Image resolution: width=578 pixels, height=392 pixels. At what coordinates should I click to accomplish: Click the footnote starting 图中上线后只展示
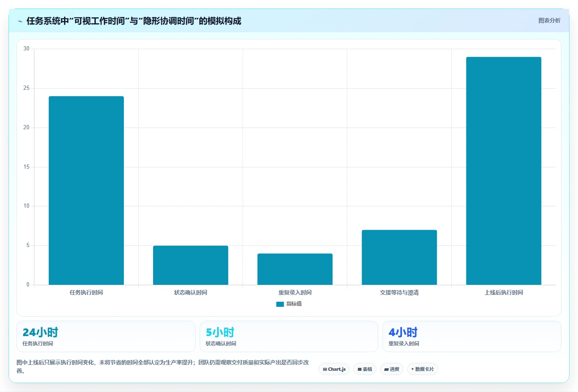click(163, 367)
